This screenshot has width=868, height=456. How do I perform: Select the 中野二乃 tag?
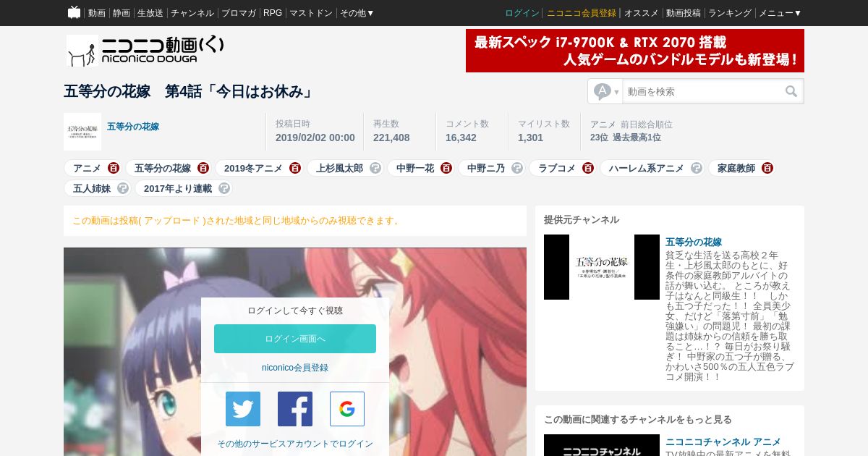(486, 168)
